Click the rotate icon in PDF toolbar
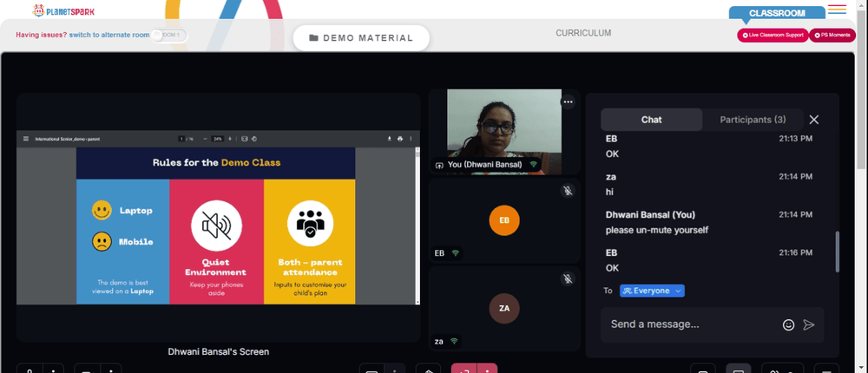Screen dimensions: 868x373 point(253,139)
